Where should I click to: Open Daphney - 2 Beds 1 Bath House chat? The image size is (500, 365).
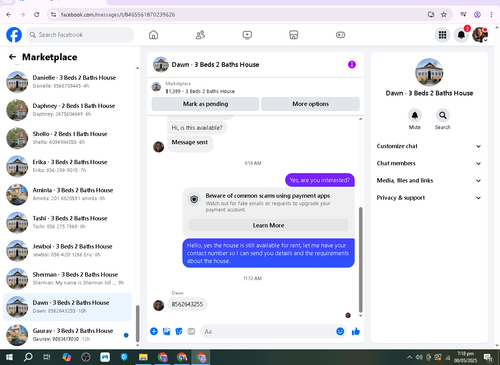[68, 110]
